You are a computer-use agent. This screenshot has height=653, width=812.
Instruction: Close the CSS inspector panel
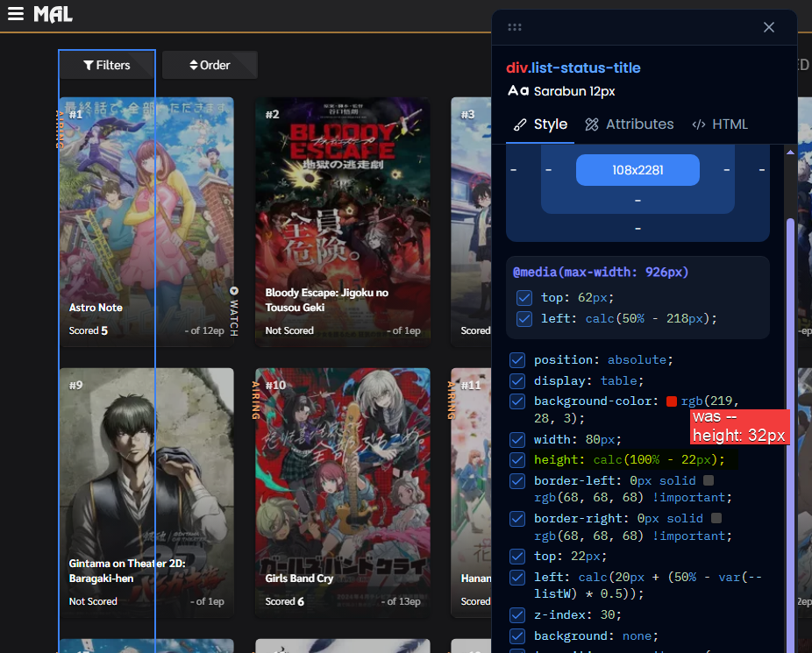pyautogui.click(x=769, y=27)
